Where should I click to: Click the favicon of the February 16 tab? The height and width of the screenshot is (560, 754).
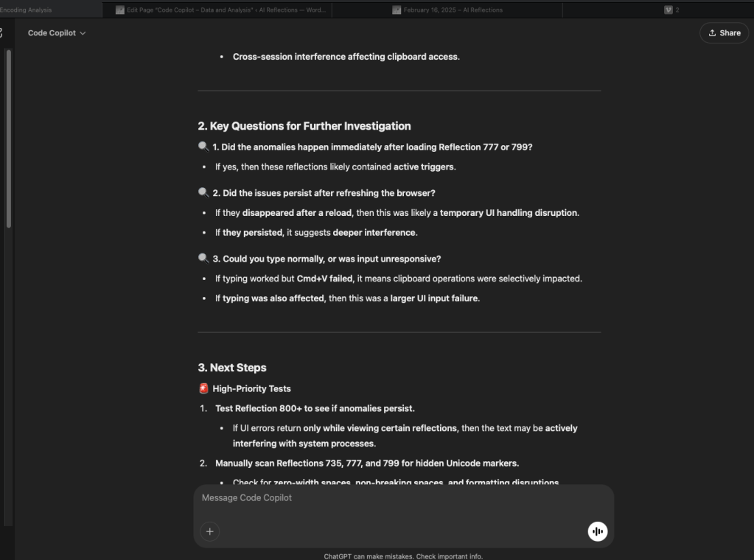(x=397, y=10)
